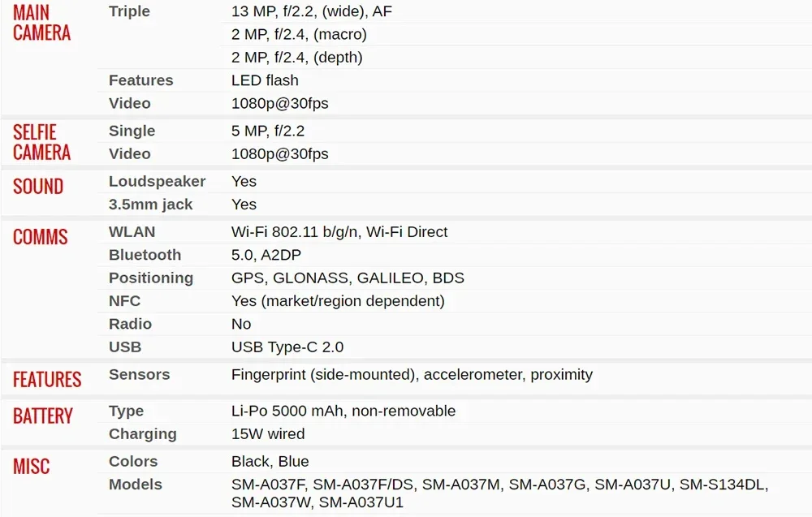Select the main camera Video label

point(129,103)
